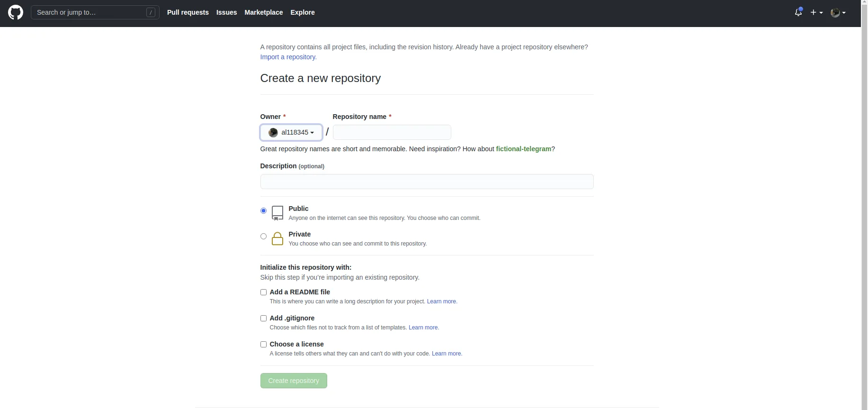The height and width of the screenshot is (410, 868).
Task: Focus the Search or jump to field
Action: (x=95, y=12)
